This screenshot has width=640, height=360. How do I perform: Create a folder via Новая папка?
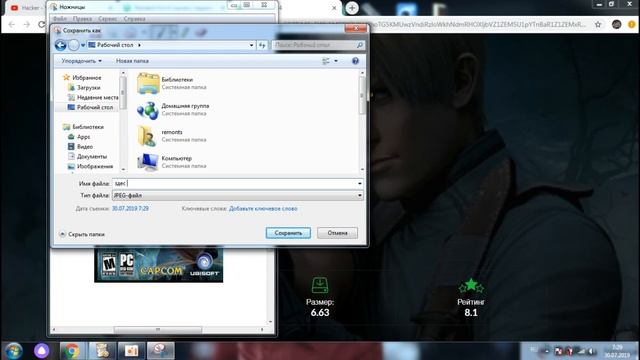(x=132, y=61)
